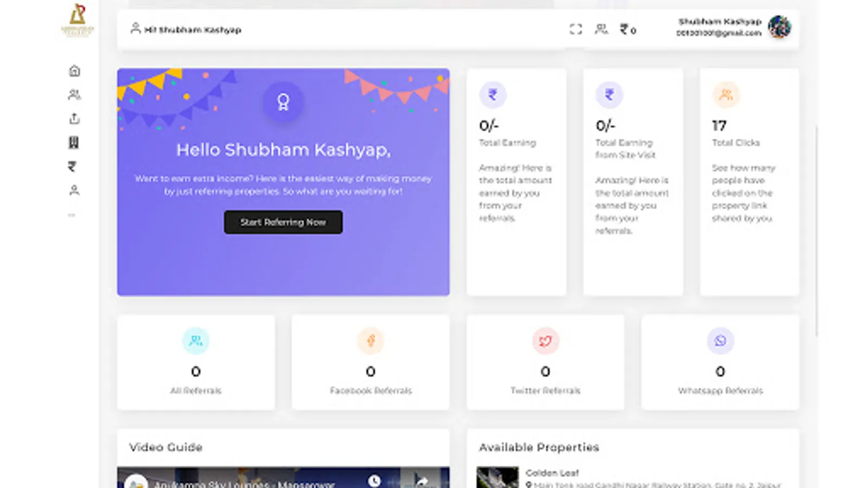This screenshot has width=868, height=488.
Task: Click the Start Referring Now button
Action: coord(283,222)
